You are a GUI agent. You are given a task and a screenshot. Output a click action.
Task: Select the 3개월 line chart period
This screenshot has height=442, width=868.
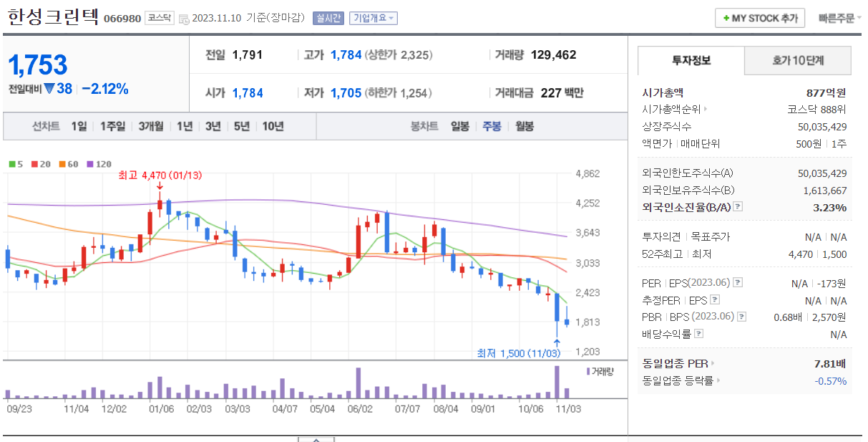(x=151, y=127)
